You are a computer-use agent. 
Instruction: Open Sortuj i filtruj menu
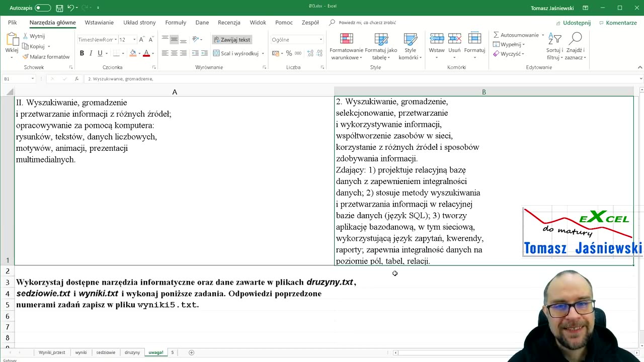coord(555,47)
